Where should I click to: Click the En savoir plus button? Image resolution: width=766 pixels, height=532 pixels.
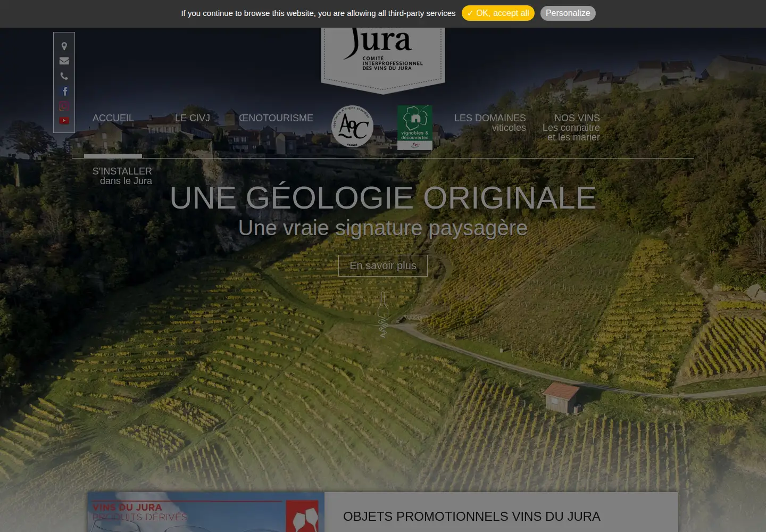tap(383, 266)
